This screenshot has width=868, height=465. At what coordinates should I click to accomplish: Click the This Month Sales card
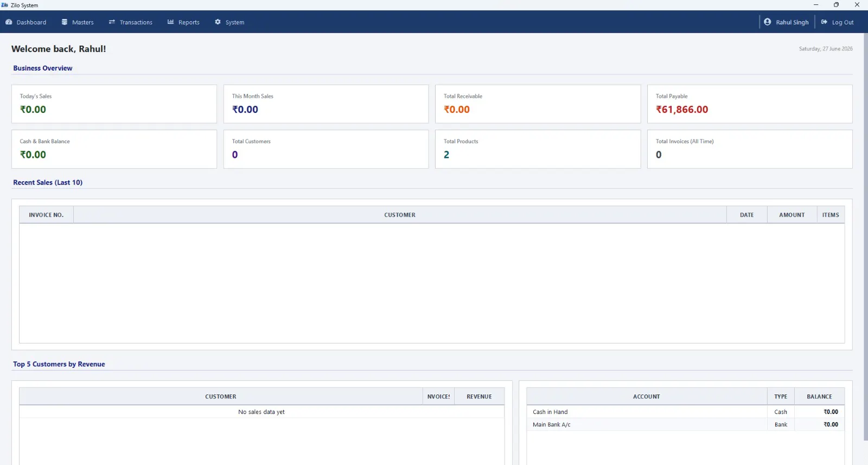pyautogui.click(x=326, y=104)
